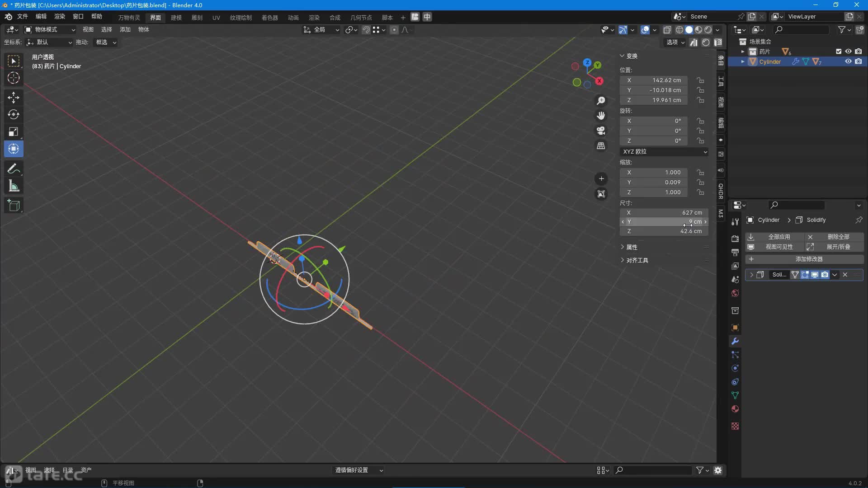Expand the Solidify modifier panel
The image size is (868, 488).
coord(751,274)
